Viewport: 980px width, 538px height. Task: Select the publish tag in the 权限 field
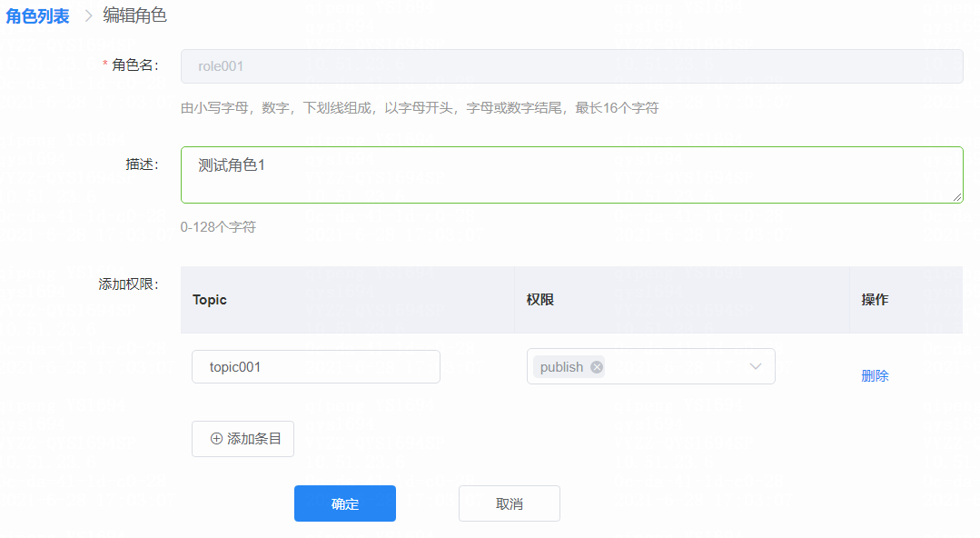[561, 367]
